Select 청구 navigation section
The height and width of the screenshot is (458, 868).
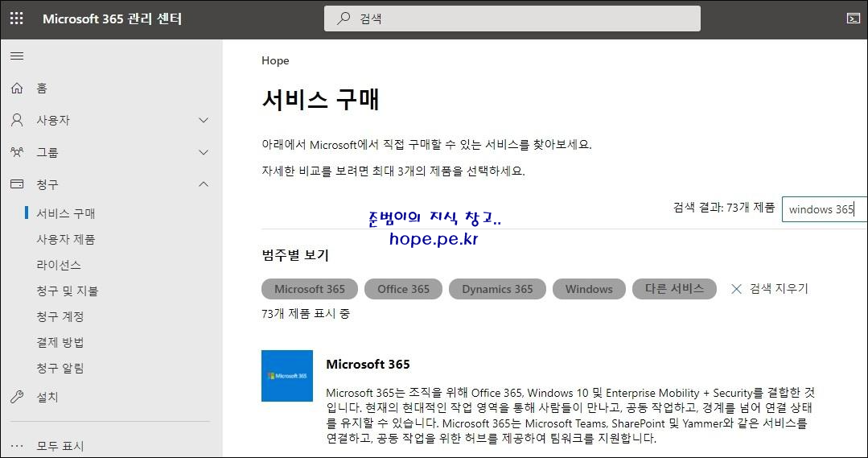(x=47, y=184)
